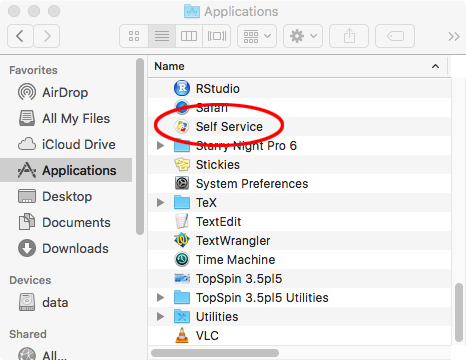Select the System Preferences row text
The height and width of the screenshot is (360, 466).
click(x=252, y=184)
